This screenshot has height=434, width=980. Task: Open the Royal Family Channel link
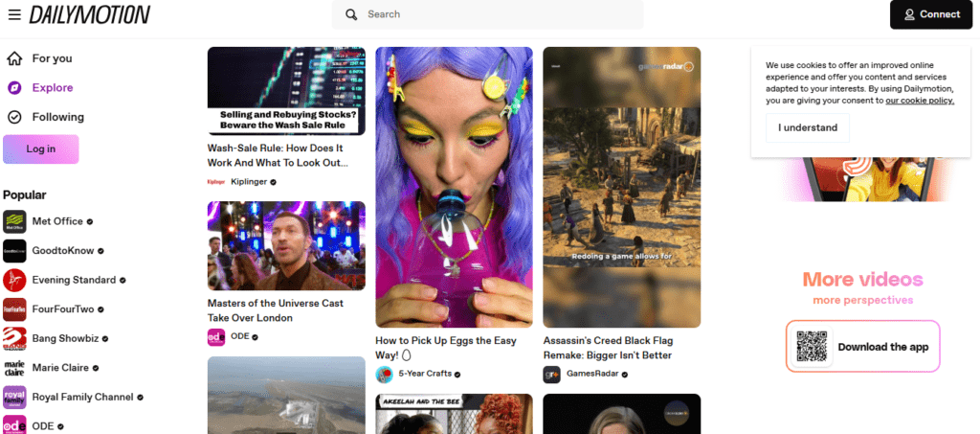click(83, 397)
